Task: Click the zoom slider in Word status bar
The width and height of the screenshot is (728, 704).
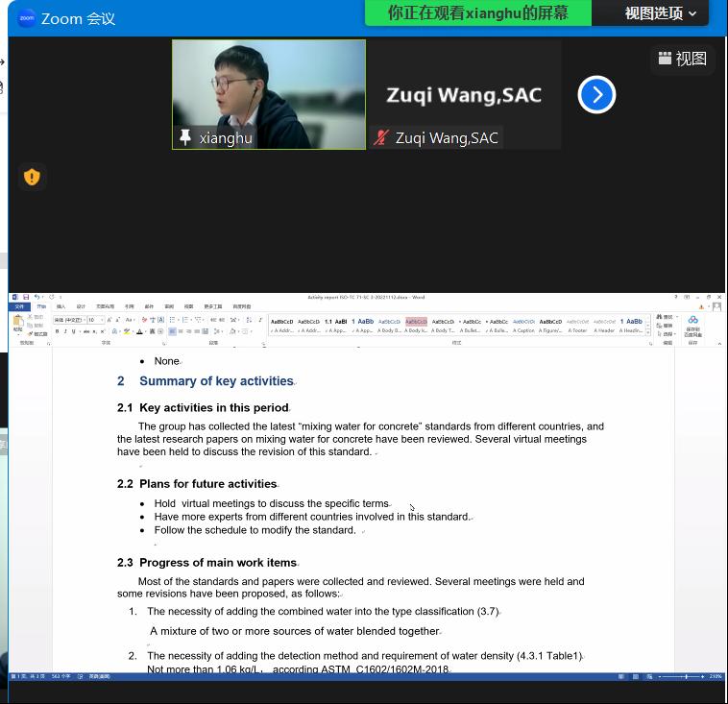Action: click(685, 676)
